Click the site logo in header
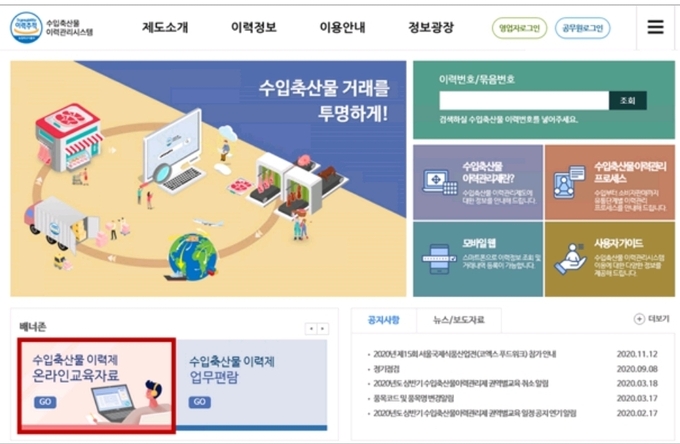Viewport: 680px width, 444px height. pos(51,28)
